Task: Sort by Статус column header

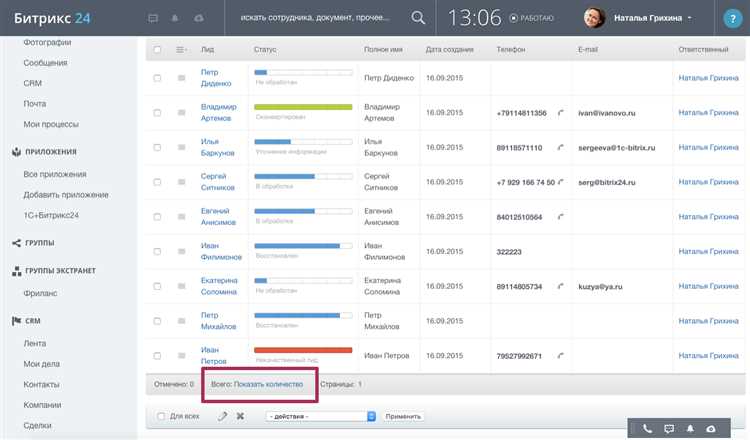Action: point(265,49)
